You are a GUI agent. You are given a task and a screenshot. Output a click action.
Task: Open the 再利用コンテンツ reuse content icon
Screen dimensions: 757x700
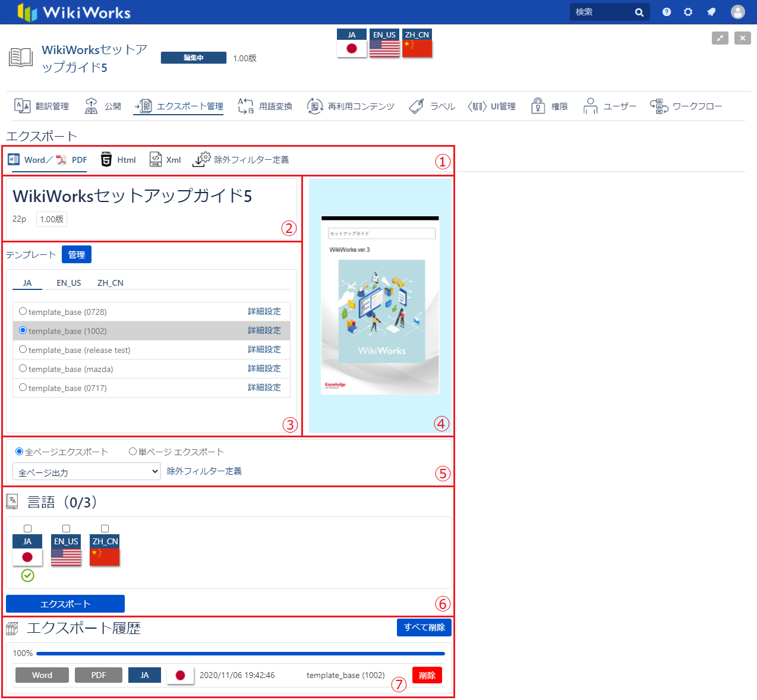[x=315, y=106]
